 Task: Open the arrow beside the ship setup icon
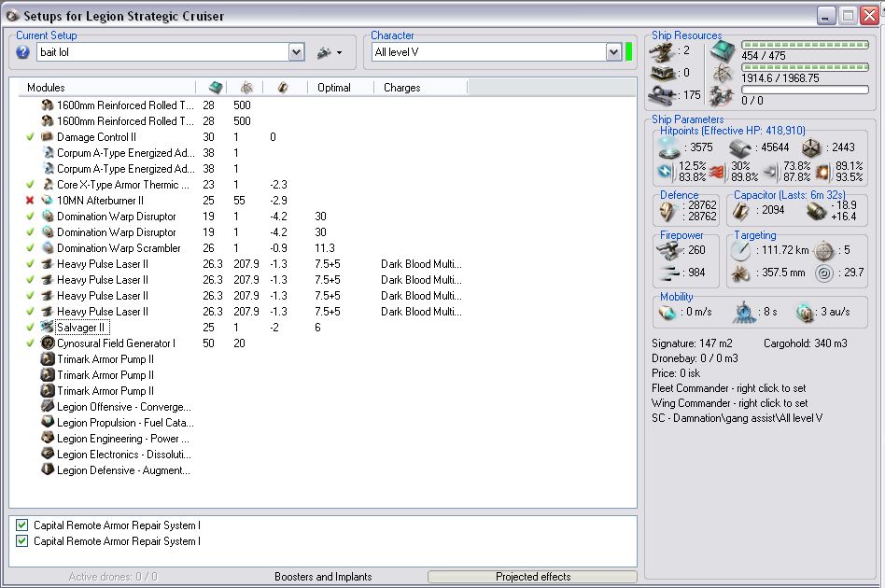coord(339,52)
